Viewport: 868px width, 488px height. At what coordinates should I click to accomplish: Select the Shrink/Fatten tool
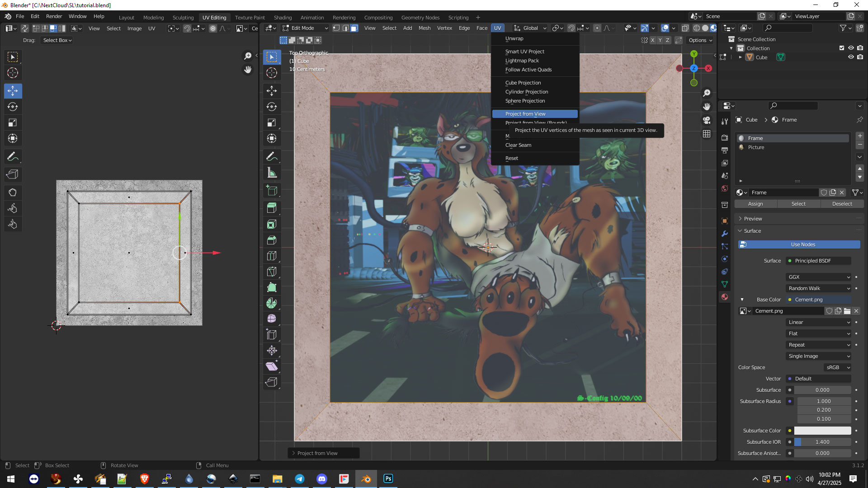pos(272,350)
